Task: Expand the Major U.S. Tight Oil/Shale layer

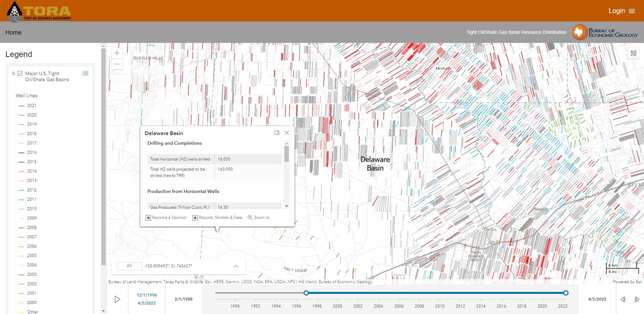Action: click(x=14, y=73)
